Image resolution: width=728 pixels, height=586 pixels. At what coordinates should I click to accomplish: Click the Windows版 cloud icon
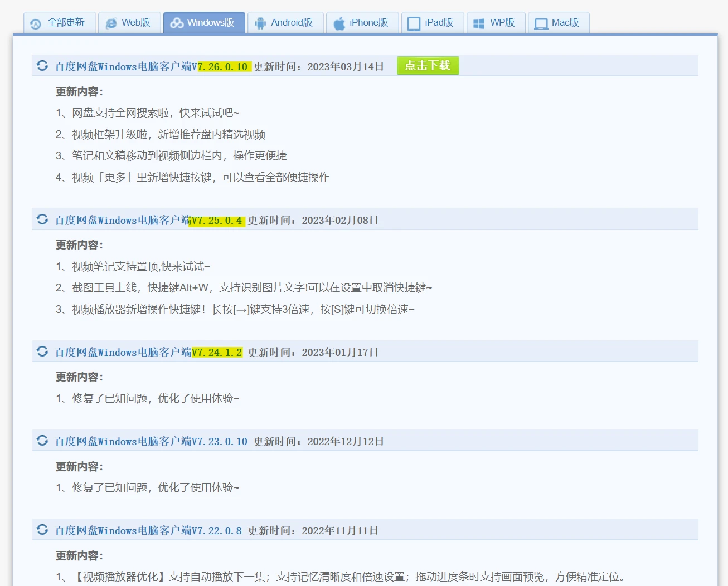pyautogui.click(x=177, y=23)
